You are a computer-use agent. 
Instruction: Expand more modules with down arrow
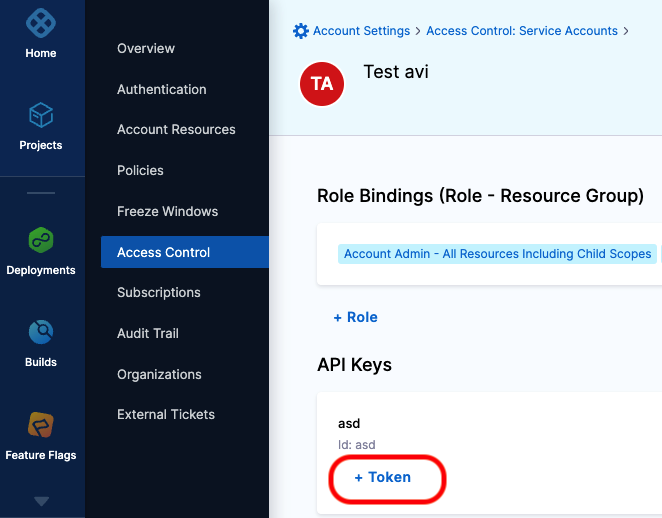41,501
